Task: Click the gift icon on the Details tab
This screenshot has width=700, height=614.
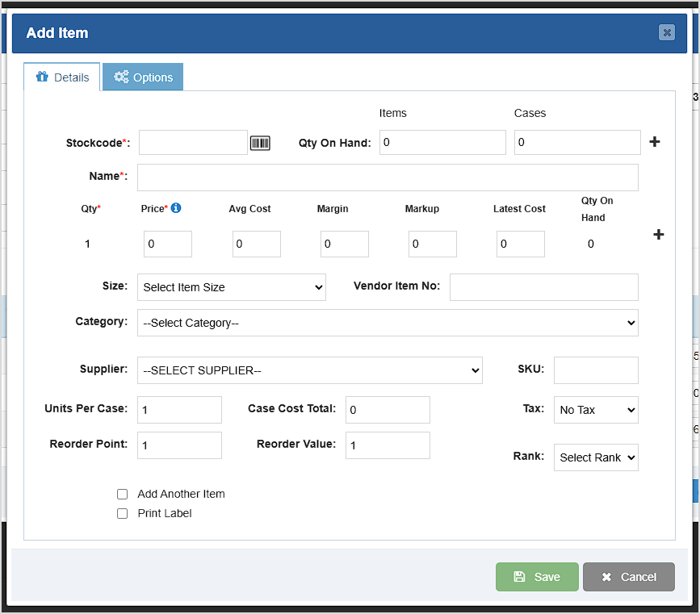Action: [42, 76]
